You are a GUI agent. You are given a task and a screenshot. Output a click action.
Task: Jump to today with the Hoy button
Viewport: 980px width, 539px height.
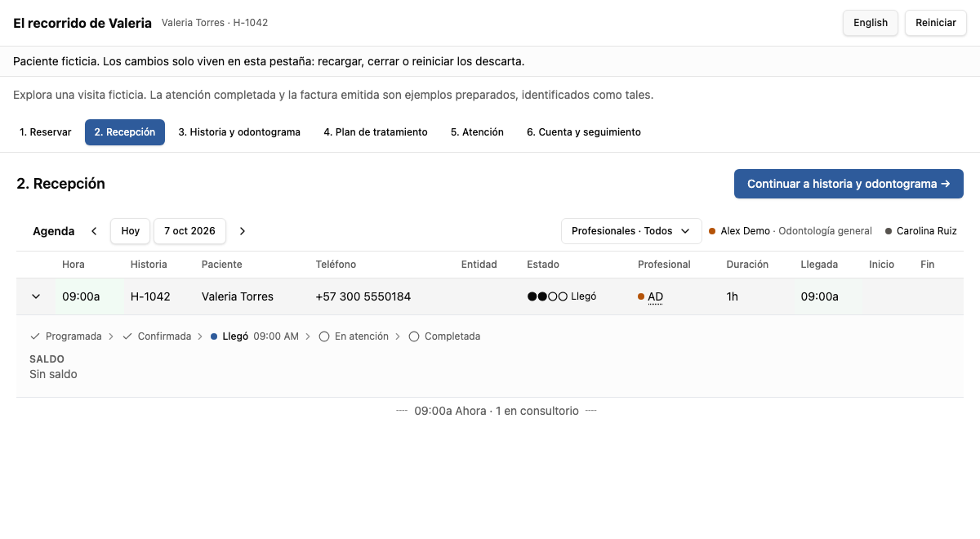(131, 231)
